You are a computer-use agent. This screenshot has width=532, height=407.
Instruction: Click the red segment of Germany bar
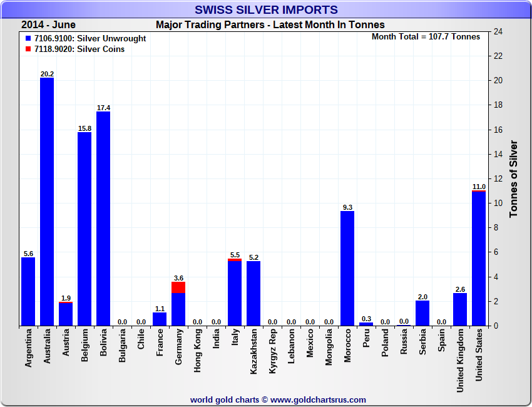pyautogui.click(x=178, y=287)
